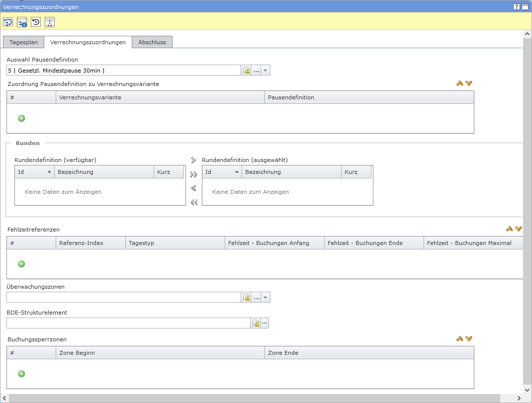Open BDE-Strukturelement browse ellipsis button
532x403 pixels.
click(265, 323)
